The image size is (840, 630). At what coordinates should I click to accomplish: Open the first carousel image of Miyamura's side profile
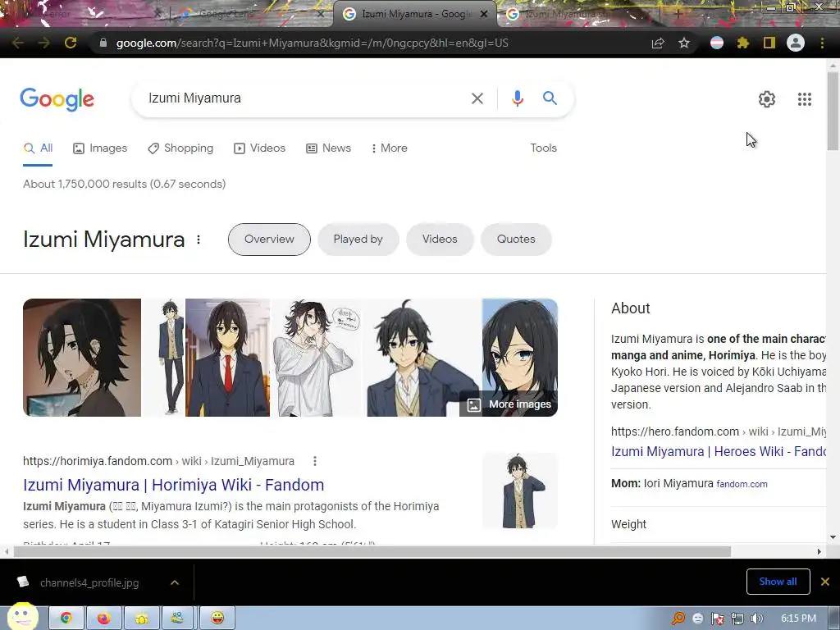(x=82, y=358)
